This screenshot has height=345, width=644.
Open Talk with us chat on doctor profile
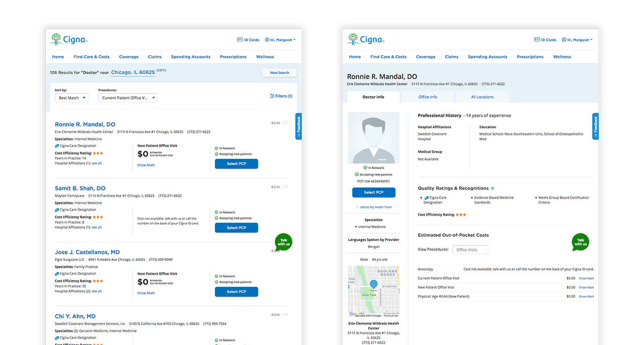coord(581,242)
